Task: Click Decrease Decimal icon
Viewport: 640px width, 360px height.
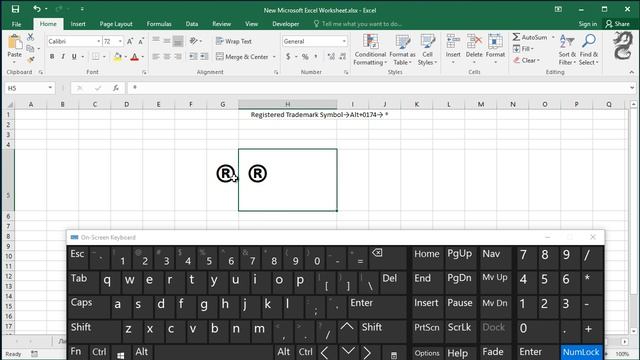Action: pos(342,57)
